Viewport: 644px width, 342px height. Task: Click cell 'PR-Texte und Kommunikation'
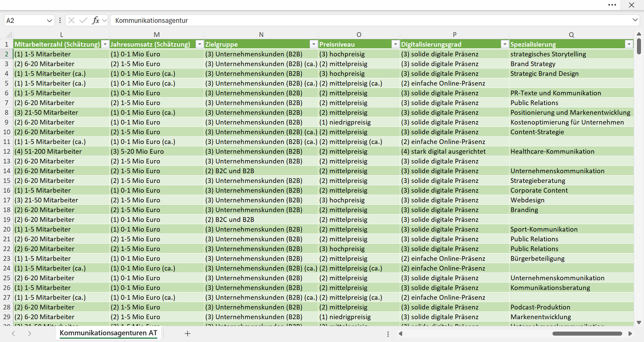pyautogui.click(x=571, y=93)
